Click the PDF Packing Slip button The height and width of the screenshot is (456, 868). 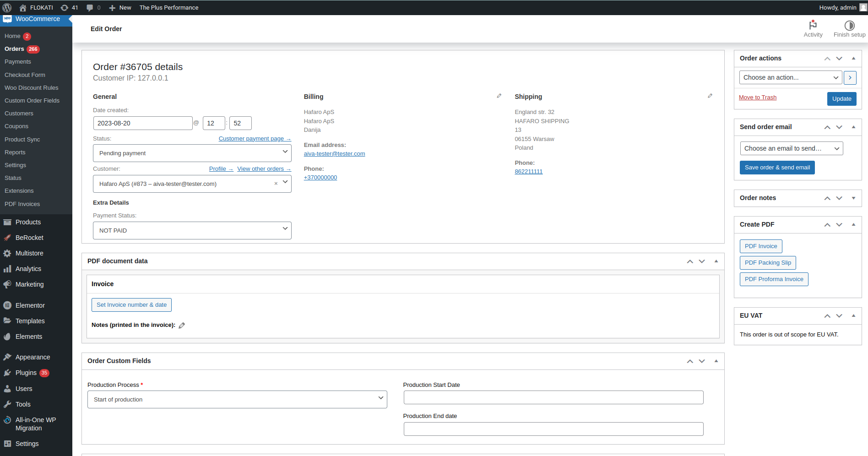tap(768, 263)
